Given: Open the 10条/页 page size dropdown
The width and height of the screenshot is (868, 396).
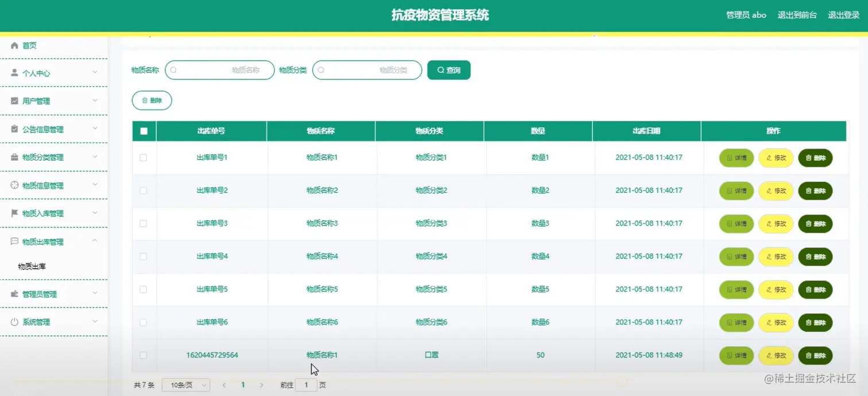Looking at the screenshot, I should coord(185,385).
